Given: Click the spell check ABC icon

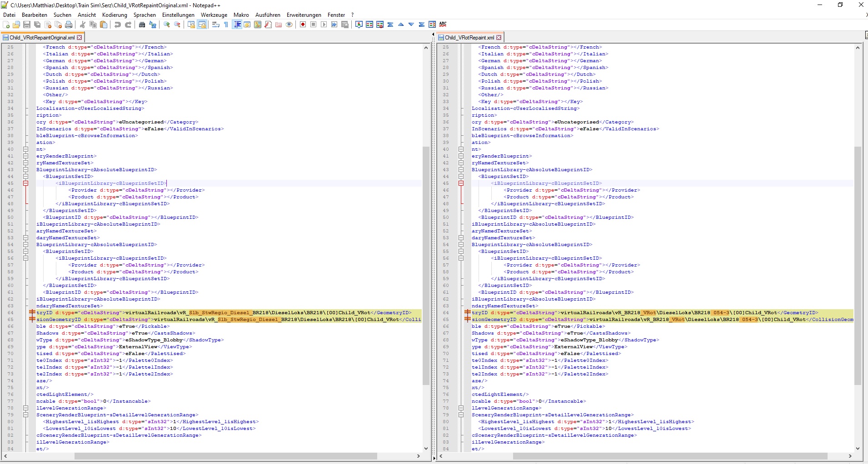Looking at the screenshot, I should click(443, 24).
